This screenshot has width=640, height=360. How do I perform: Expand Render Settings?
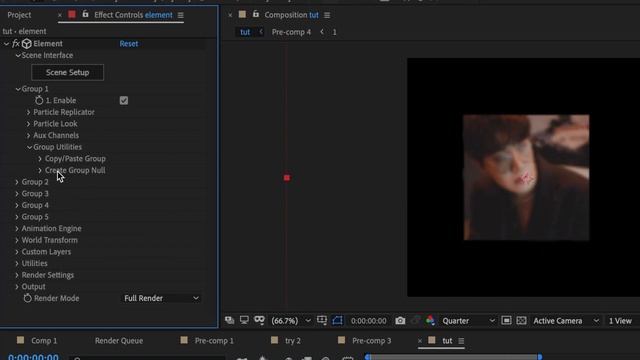coord(17,275)
